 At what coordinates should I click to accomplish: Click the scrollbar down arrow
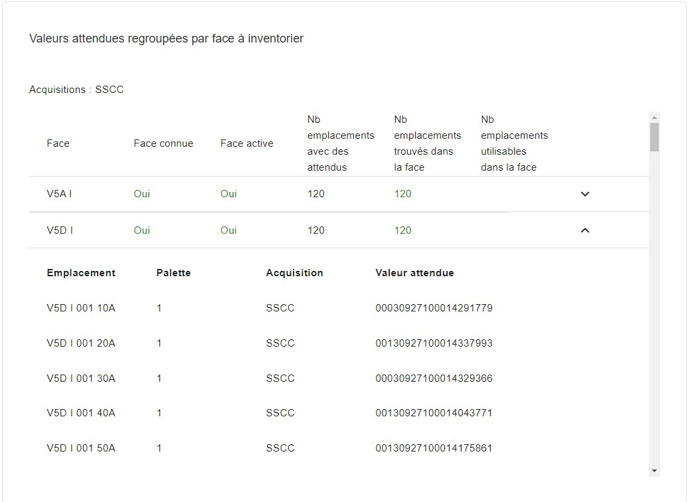(x=654, y=470)
